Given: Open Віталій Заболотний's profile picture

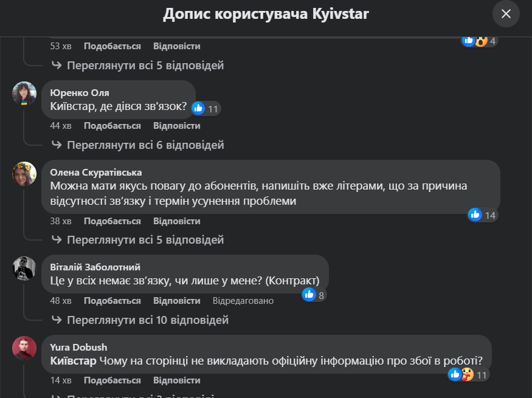Looking at the screenshot, I should tap(24, 268).
